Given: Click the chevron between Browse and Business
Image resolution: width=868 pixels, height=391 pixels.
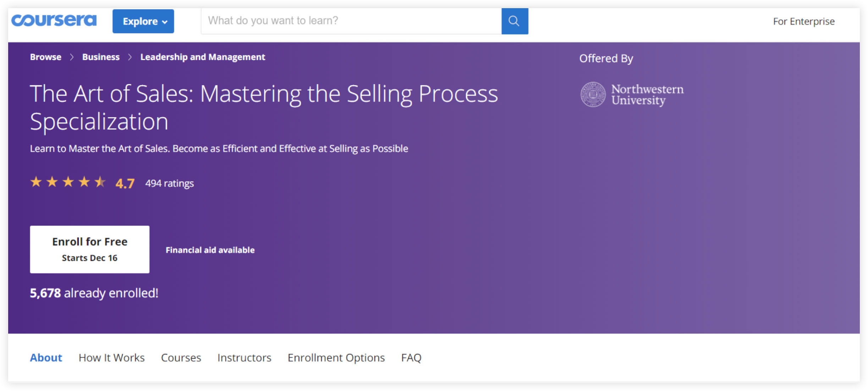Looking at the screenshot, I should 72,57.
